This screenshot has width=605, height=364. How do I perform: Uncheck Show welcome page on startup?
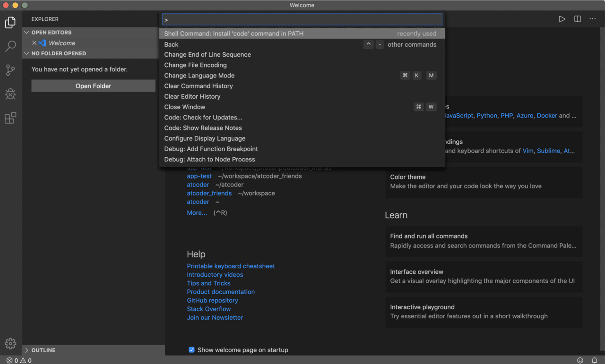[191, 350]
